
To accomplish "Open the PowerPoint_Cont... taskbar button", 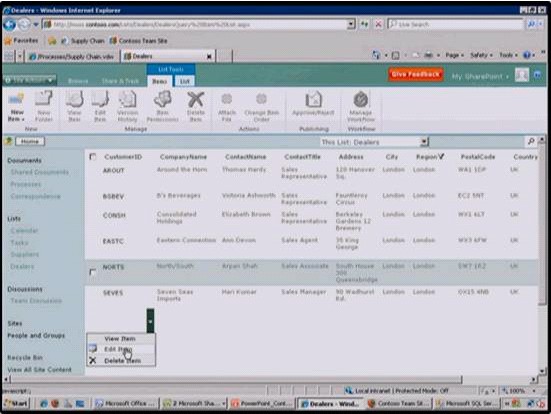I will point(262,404).
